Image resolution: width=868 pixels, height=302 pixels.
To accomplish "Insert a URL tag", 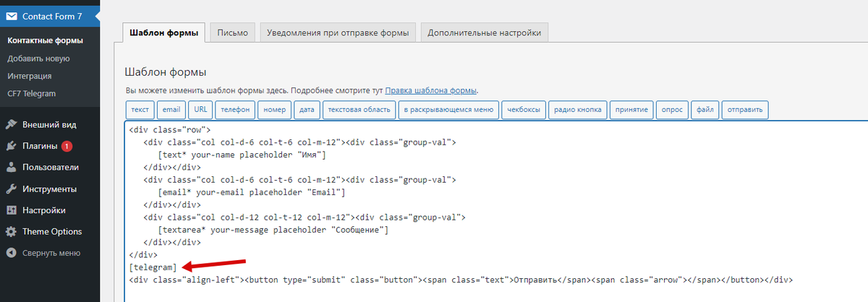I will click(200, 110).
